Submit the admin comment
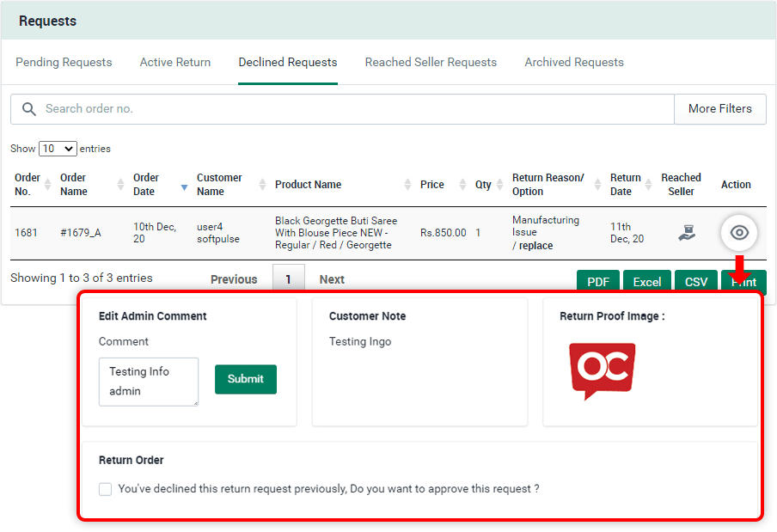The image size is (777, 532). pos(245,379)
